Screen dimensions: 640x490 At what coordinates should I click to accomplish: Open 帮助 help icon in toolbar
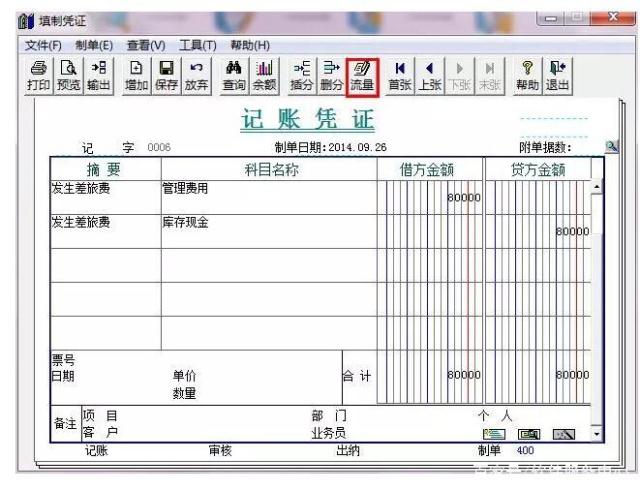[x=527, y=76]
